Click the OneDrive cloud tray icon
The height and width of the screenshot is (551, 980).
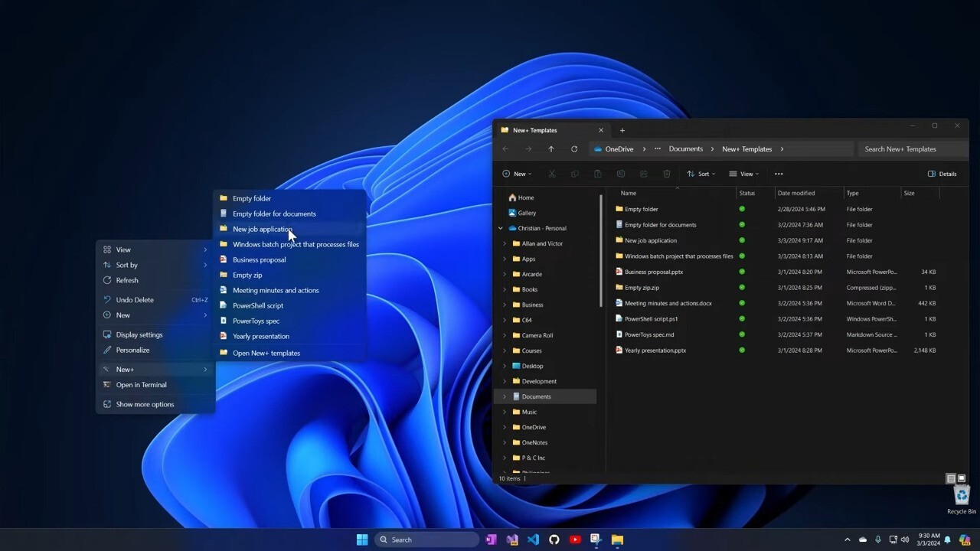863,540
